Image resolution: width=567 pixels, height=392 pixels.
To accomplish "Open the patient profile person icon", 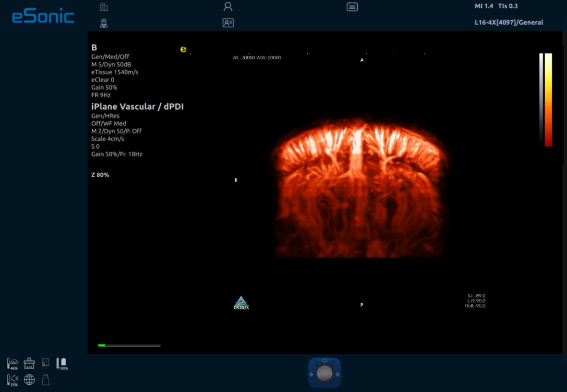I will click(x=228, y=6).
